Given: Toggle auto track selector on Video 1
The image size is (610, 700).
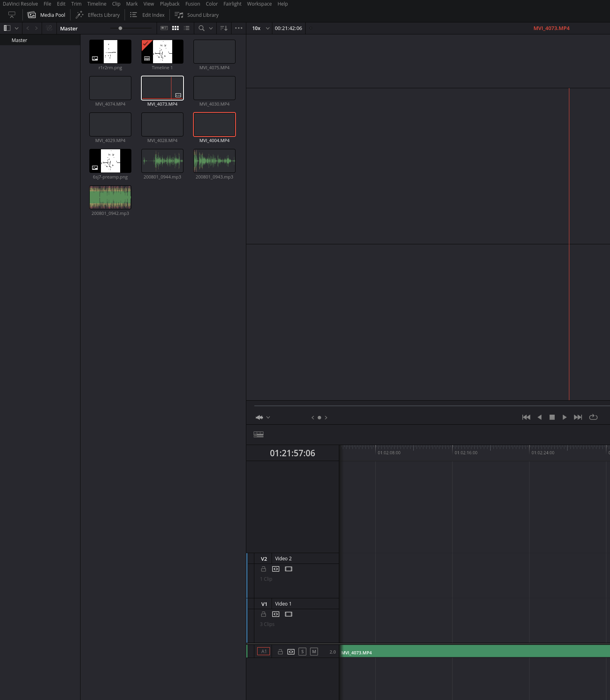Looking at the screenshot, I should point(276,614).
